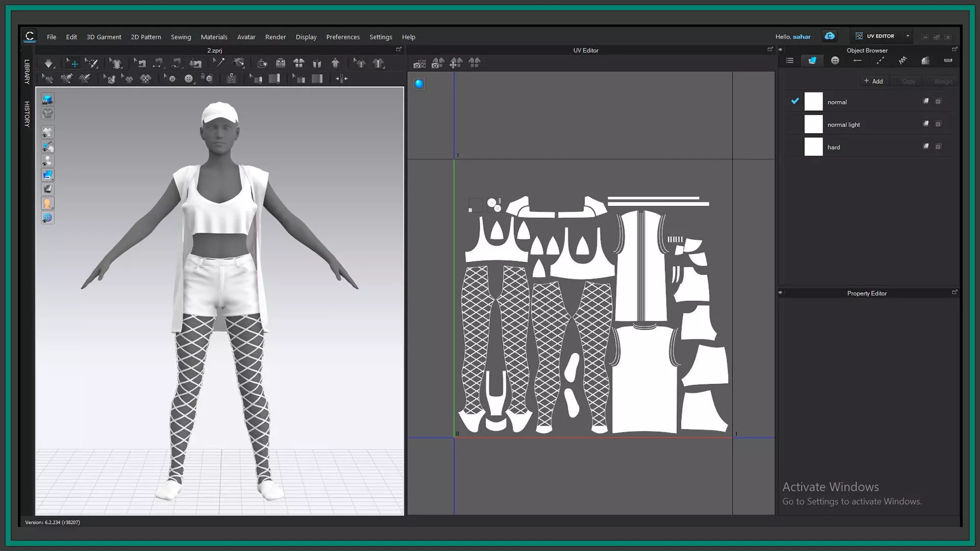Viewport: 980px width, 551px height.
Task: Click the 3D environment blue cube icon
Action: (x=47, y=99)
